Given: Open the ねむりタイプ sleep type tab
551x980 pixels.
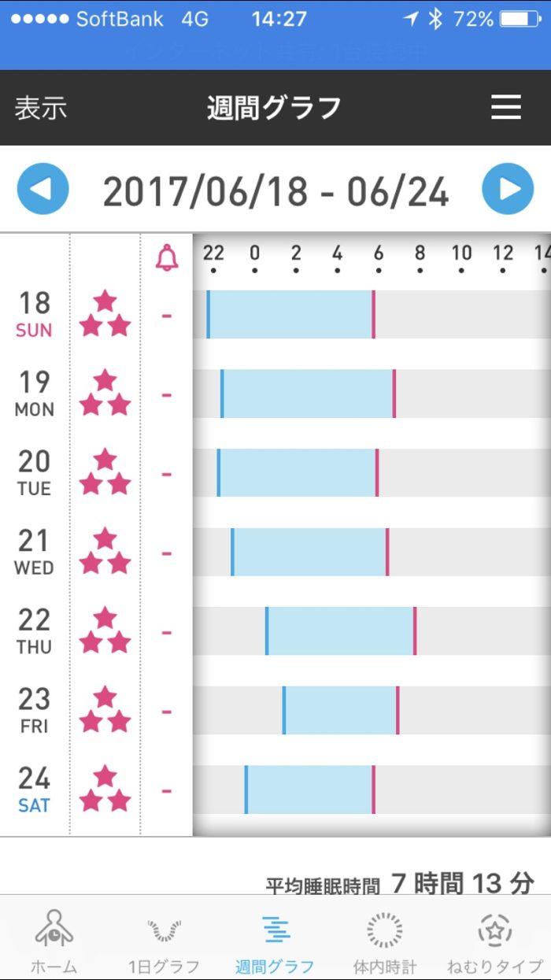Looking at the screenshot, I should (495, 941).
